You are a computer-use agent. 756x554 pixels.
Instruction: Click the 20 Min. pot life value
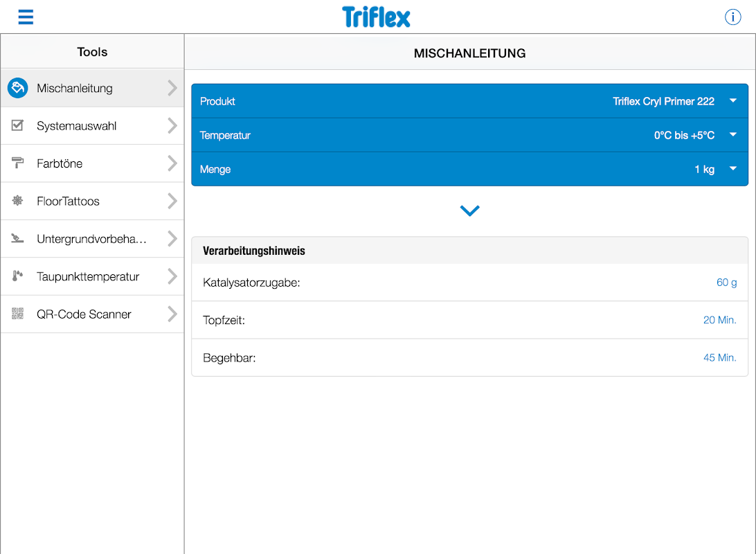click(x=720, y=320)
